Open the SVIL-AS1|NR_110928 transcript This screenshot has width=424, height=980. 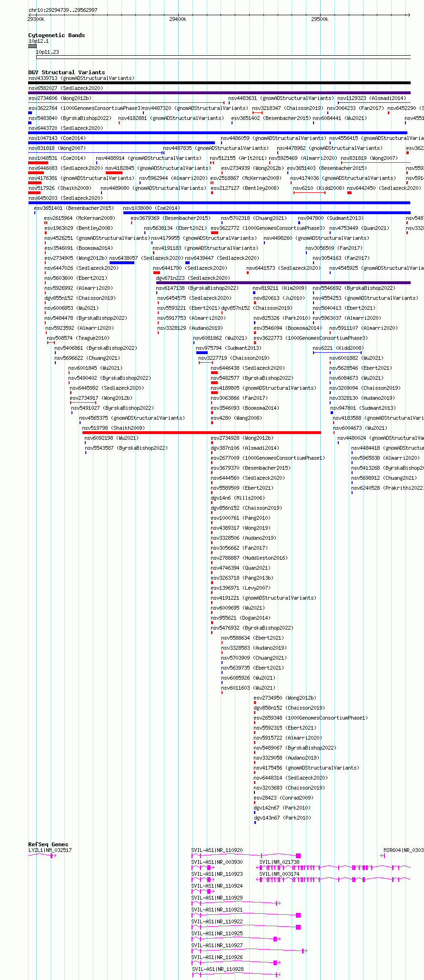click(x=218, y=969)
